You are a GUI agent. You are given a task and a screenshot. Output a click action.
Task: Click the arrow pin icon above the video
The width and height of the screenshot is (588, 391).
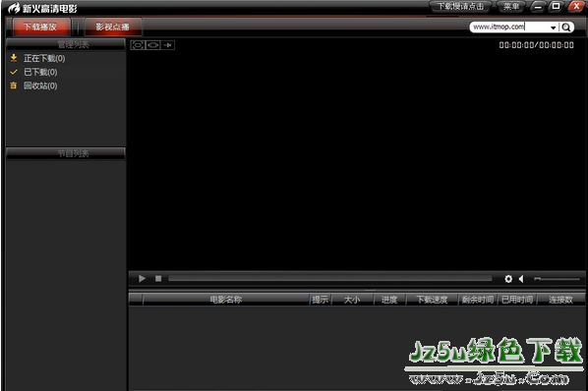(x=167, y=45)
